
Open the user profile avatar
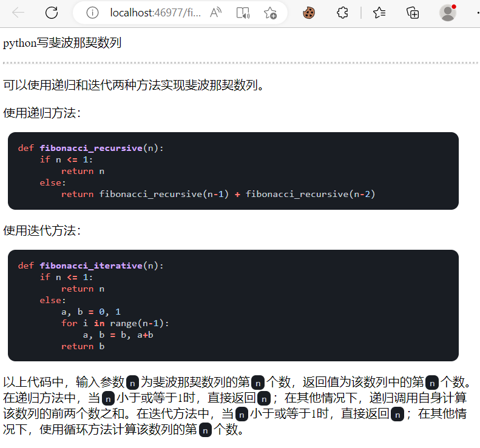coord(448,13)
